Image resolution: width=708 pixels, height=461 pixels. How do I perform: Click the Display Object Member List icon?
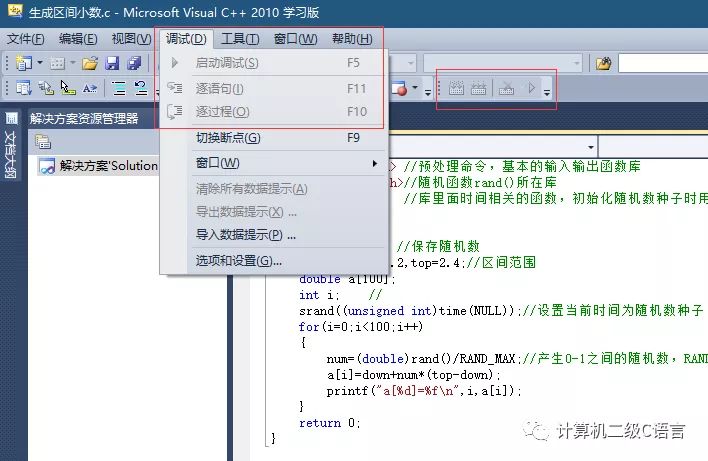(x=23, y=88)
